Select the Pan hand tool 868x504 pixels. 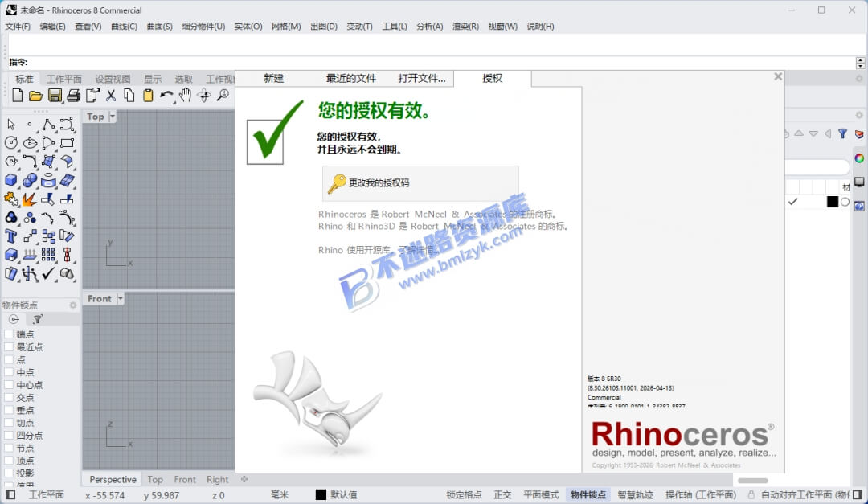click(185, 96)
